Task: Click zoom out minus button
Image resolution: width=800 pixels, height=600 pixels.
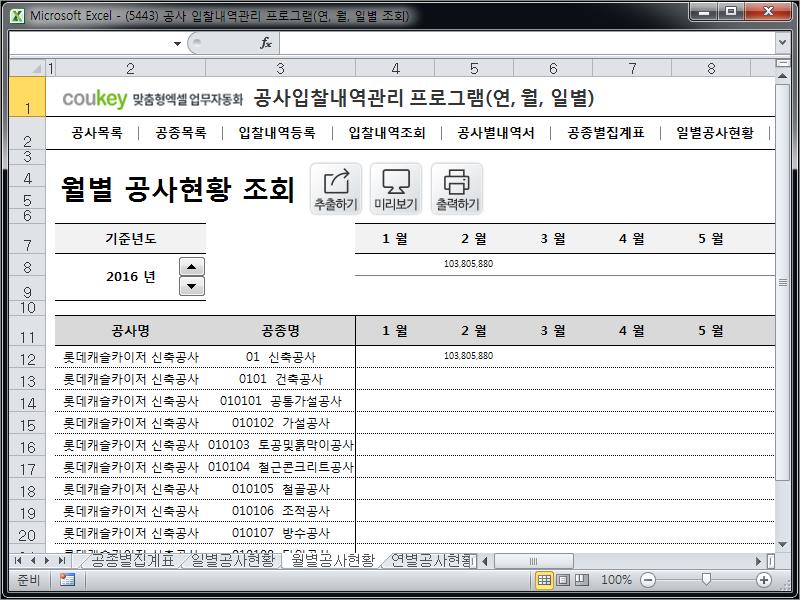Action: [x=647, y=580]
